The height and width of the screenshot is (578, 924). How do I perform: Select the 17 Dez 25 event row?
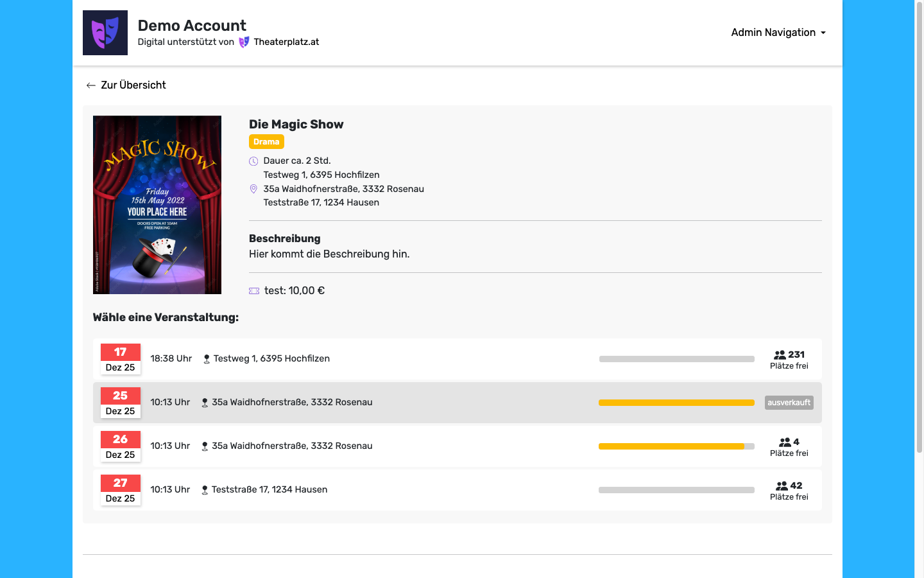pos(385,359)
